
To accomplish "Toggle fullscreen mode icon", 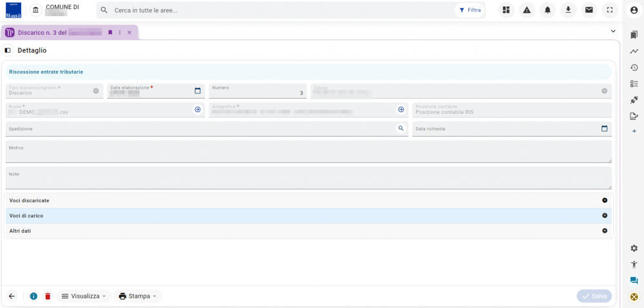I will (610, 10).
